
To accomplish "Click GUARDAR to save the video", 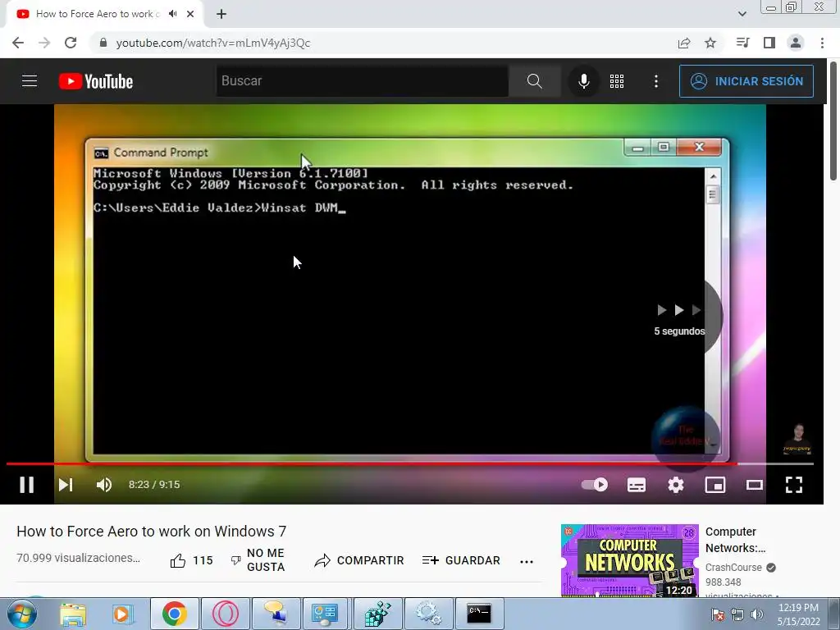I will 461,560.
